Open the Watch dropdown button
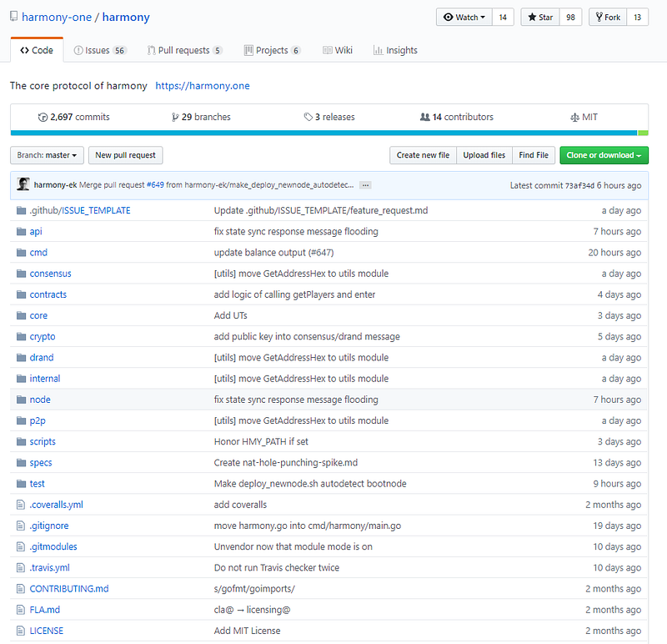The height and width of the screenshot is (644, 667). (464, 17)
